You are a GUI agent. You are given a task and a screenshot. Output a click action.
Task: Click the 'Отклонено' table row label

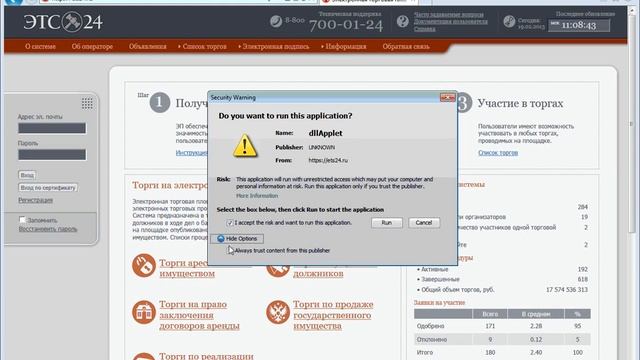(431, 340)
